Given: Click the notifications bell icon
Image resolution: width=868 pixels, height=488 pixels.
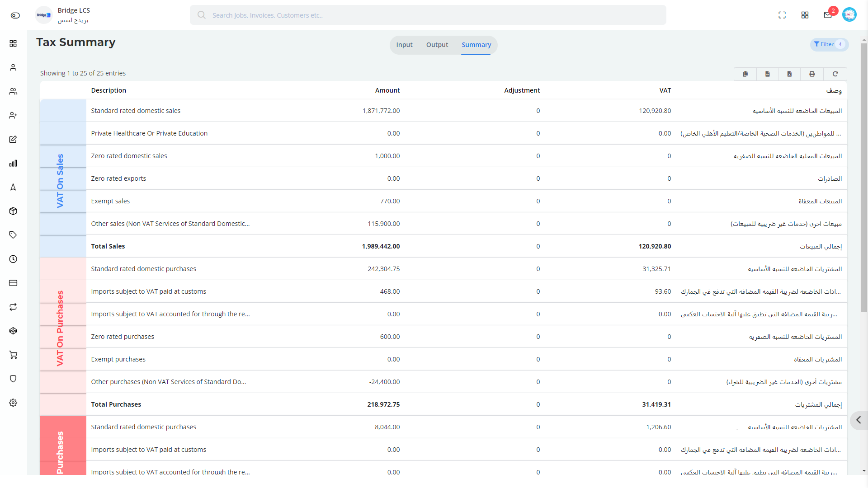Looking at the screenshot, I should pyautogui.click(x=828, y=15).
